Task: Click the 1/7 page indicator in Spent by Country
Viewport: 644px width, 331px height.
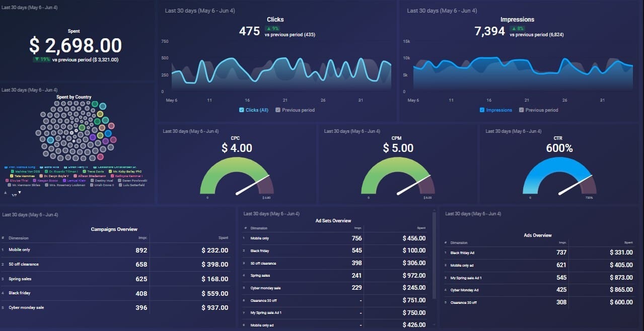Action: 14,195
